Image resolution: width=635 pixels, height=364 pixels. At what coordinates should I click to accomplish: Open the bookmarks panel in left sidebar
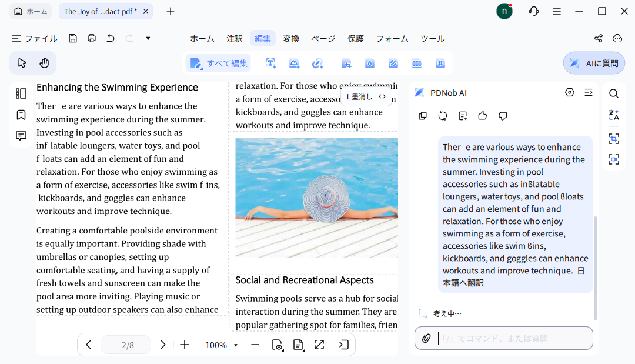coord(21,115)
